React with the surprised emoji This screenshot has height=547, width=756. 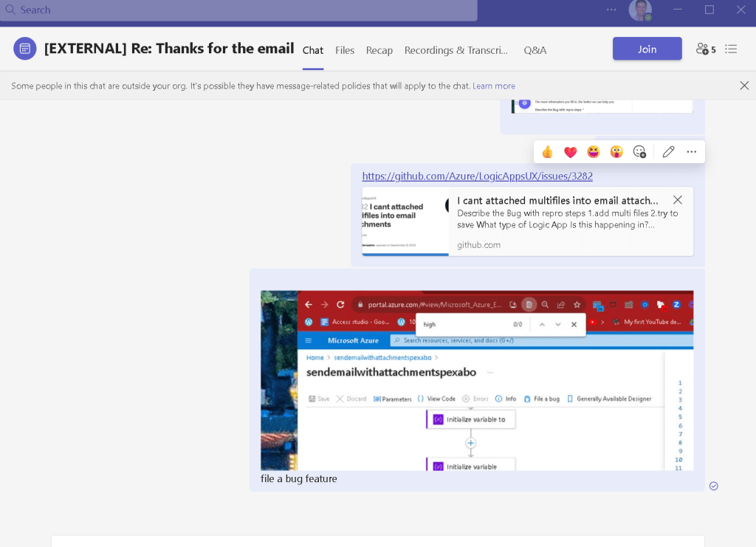(x=616, y=152)
